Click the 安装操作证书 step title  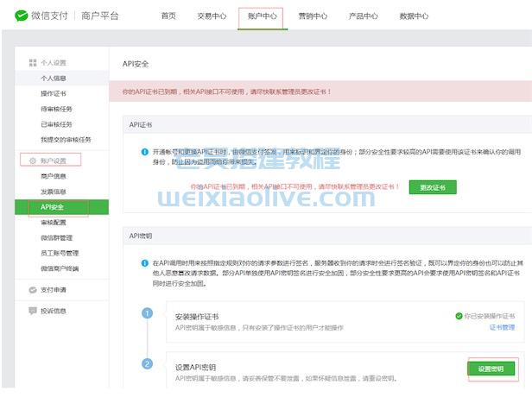(x=197, y=317)
